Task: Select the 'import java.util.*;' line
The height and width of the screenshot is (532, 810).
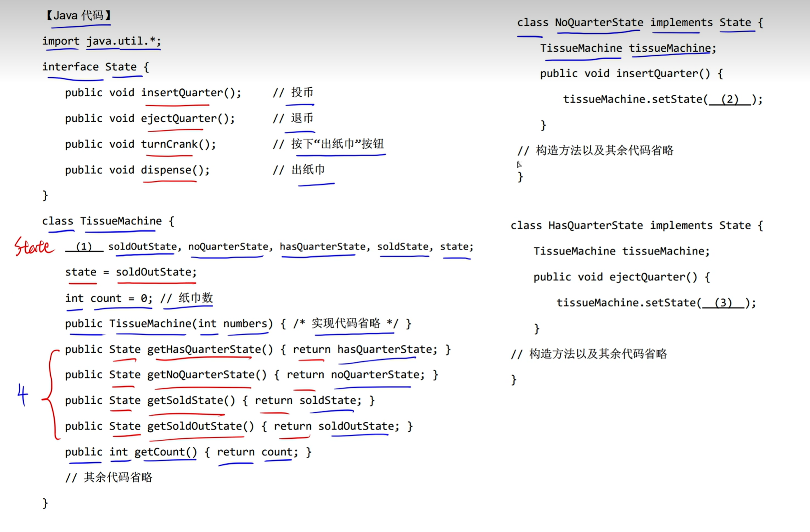Action: [x=102, y=41]
